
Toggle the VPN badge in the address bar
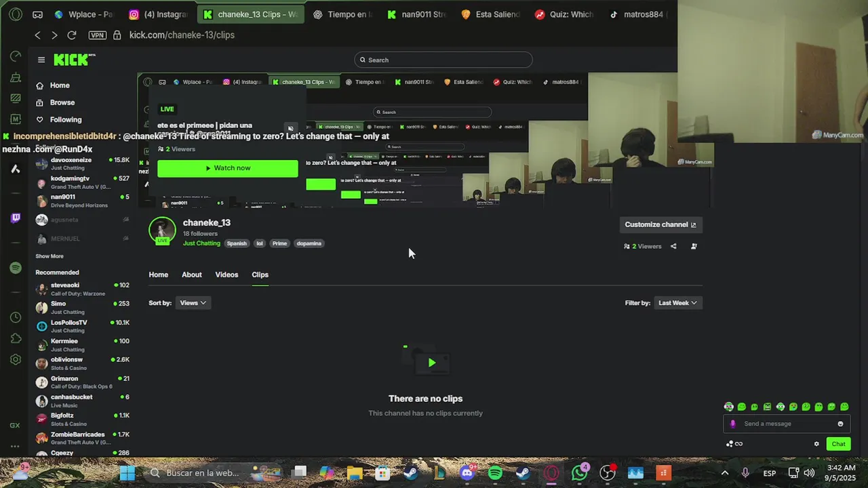coord(98,35)
